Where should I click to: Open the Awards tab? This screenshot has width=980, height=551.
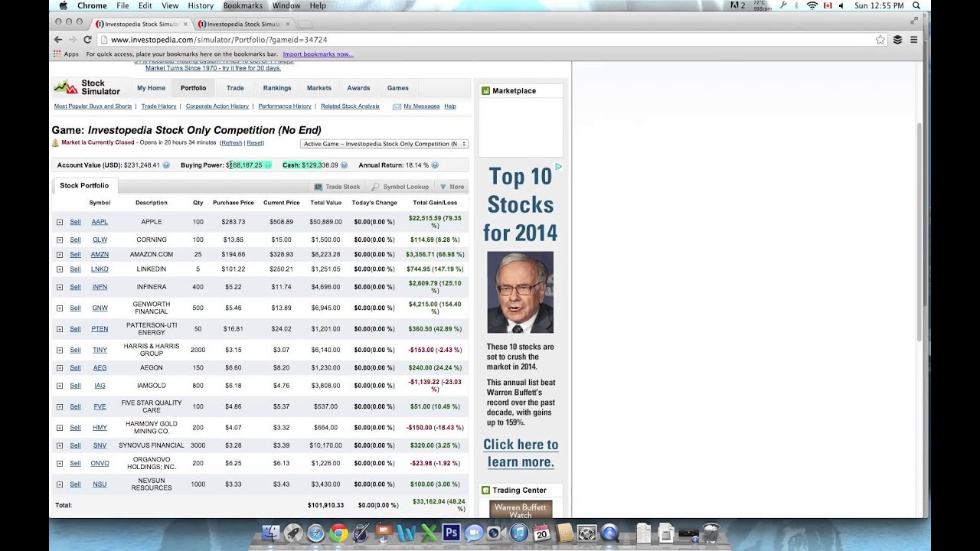pos(358,88)
